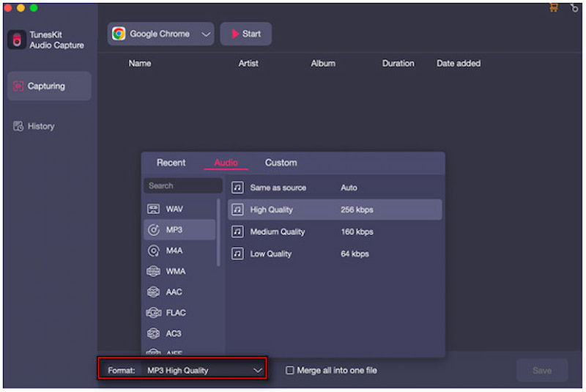Screen dimensions: 586x392
Task: Select the WAV format label
Action: (174, 209)
